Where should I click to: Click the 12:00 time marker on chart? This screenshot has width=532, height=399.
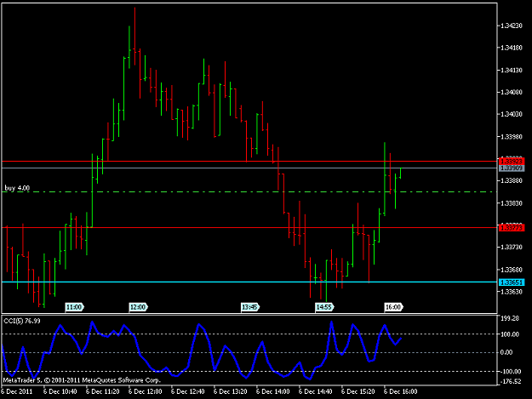click(x=139, y=307)
